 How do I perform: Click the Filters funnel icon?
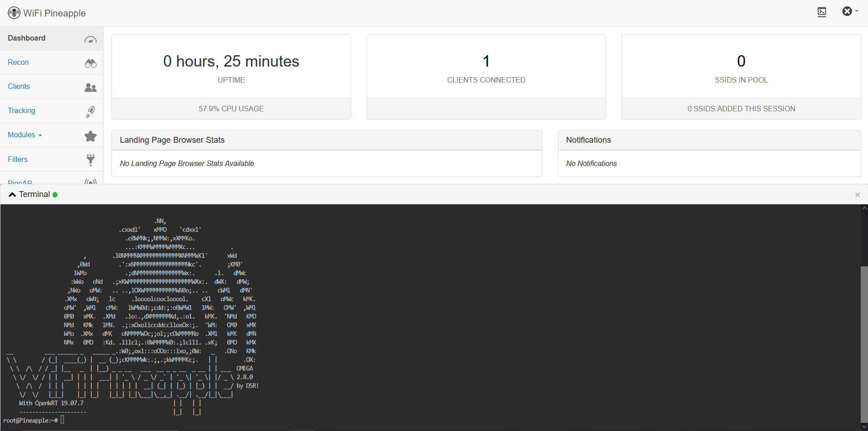click(90, 160)
